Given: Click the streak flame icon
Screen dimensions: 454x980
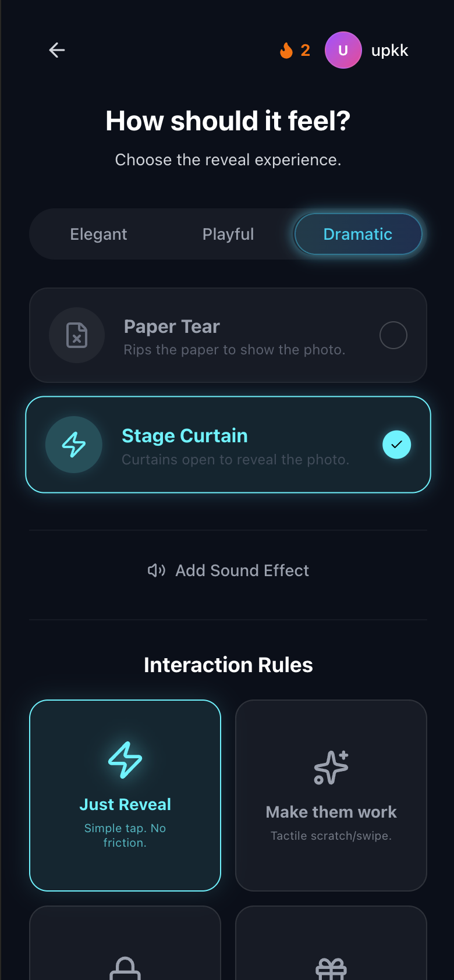Looking at the screenshot, I should (285, 50).
